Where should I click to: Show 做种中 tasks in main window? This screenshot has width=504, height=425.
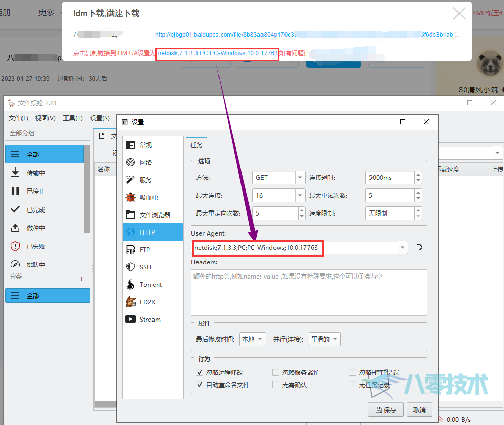pyautogui.click(x=45, y=228)
